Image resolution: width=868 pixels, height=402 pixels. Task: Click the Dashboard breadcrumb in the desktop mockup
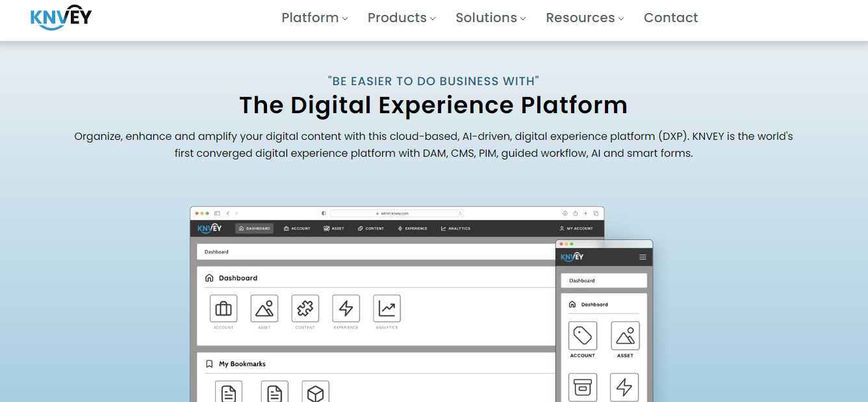(x=216, y=252)
